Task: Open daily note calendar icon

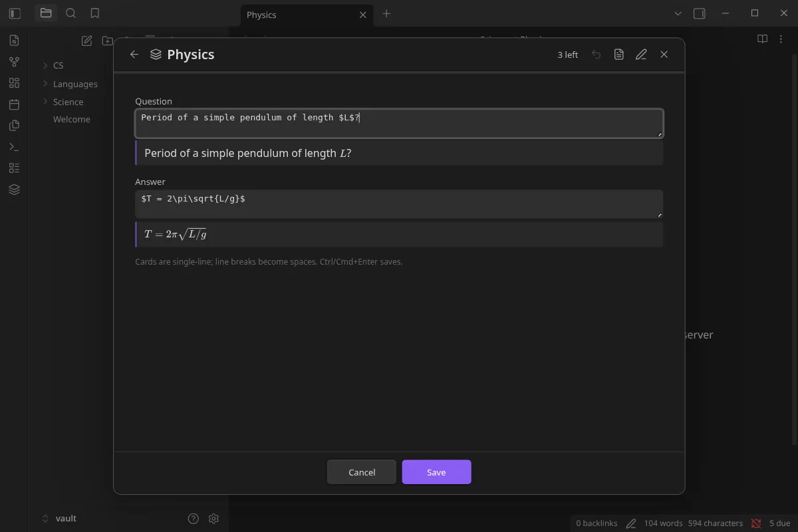Action: (14, 104)
